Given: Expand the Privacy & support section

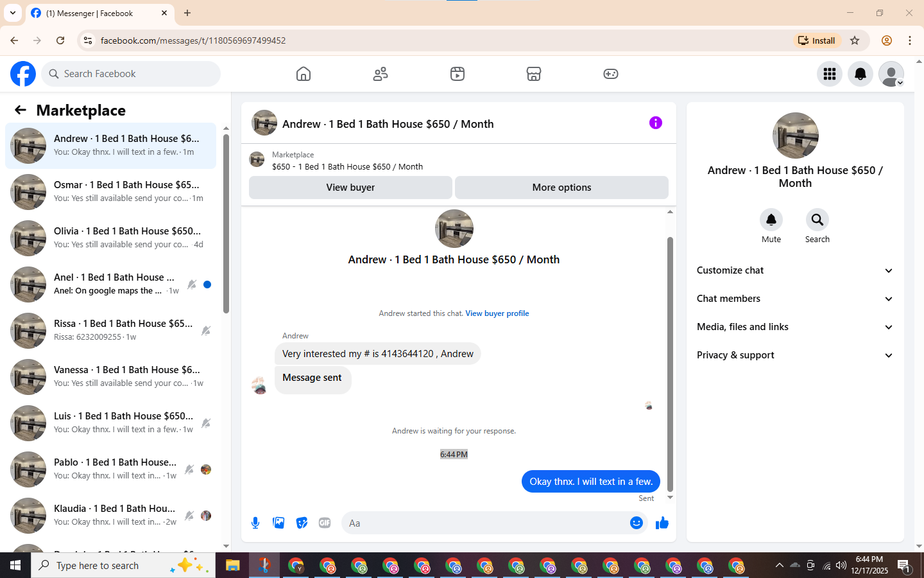Looking at the screenshot, I should (795, 355).
